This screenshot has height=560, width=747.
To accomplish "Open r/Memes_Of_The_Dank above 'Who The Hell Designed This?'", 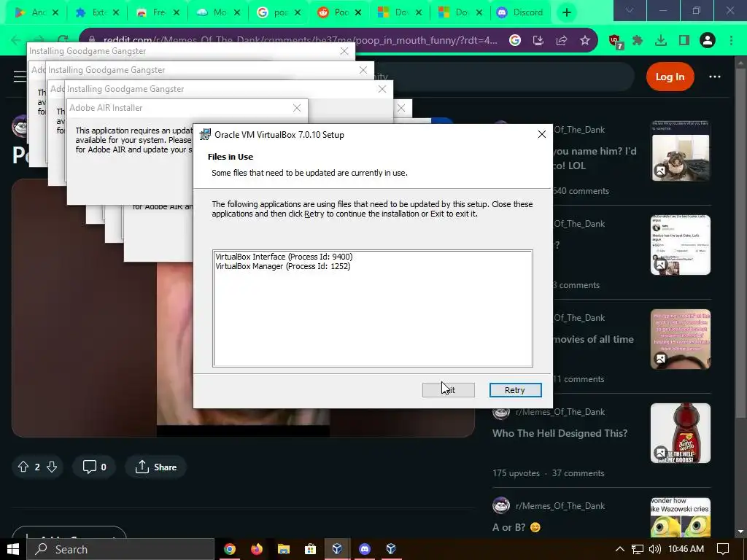I will [560, 412].
